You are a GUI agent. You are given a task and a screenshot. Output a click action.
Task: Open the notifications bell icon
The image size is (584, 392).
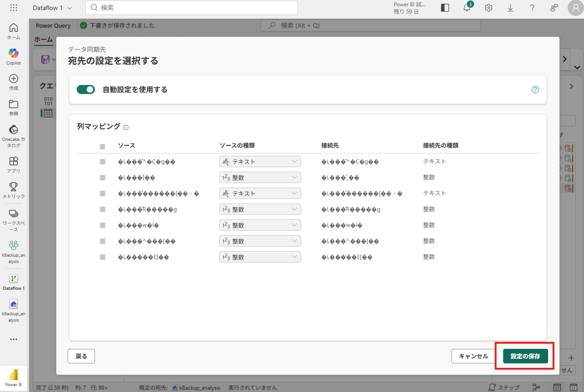(466, 8)
